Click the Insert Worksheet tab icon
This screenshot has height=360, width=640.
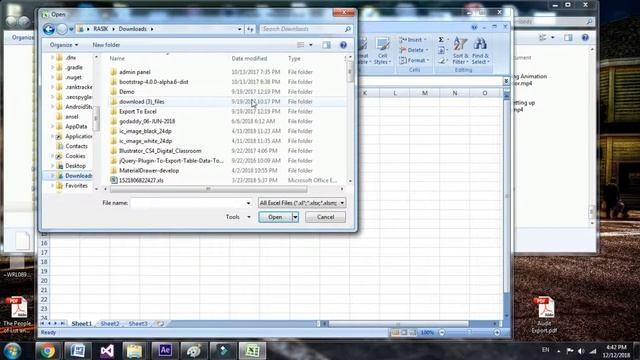(x=160, y=324)
